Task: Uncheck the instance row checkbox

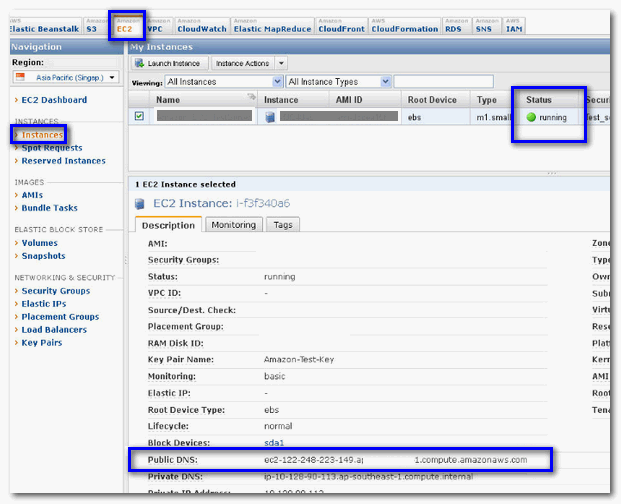Action: 139,116
